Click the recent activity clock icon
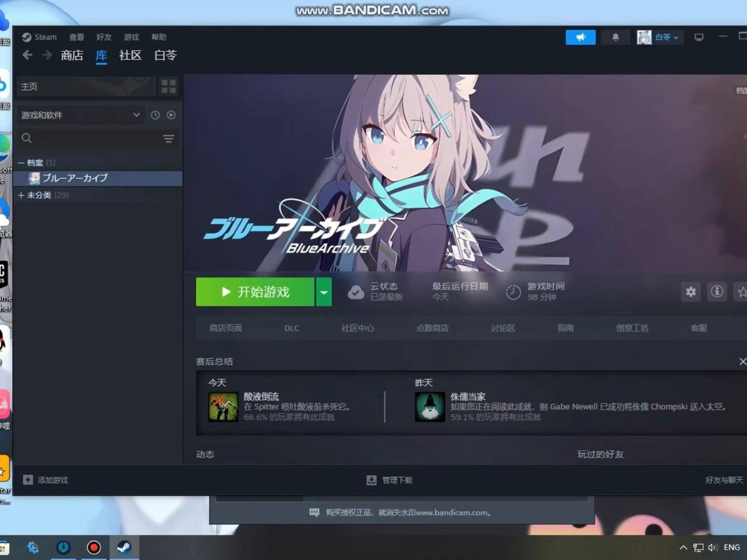The width and height of the screenshot is (747, 560). 155,115
